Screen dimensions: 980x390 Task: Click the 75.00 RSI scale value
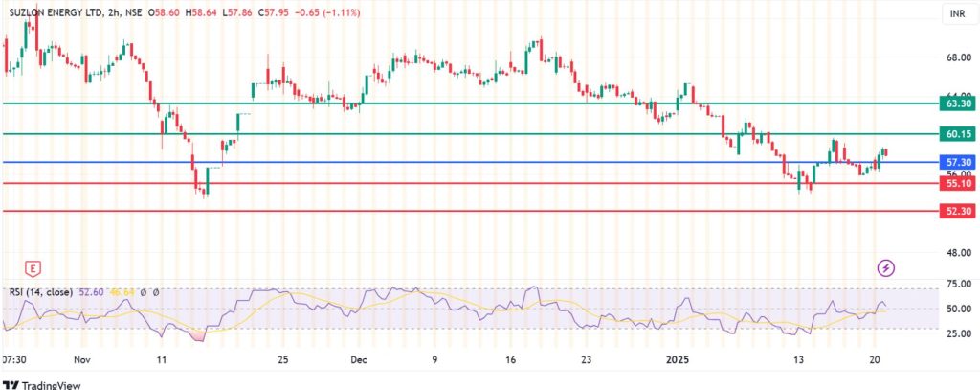(958, 285)
